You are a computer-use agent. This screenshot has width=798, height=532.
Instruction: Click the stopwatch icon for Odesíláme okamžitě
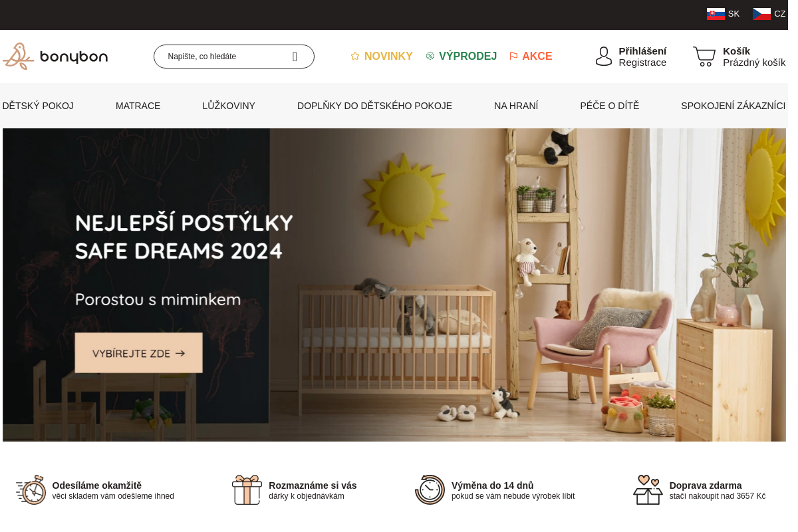click(x=31, y=490)
